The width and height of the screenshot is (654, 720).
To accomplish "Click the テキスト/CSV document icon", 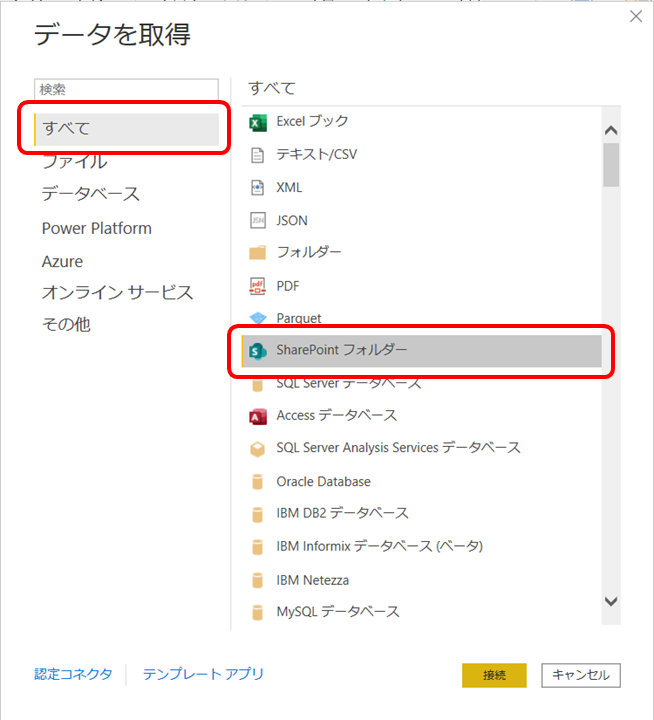I will 258,156.
